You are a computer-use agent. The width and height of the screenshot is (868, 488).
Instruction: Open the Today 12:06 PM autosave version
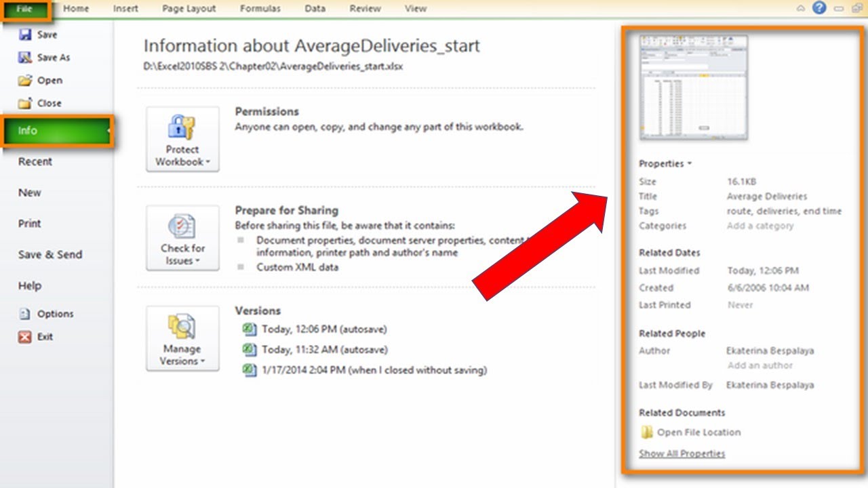pyautogui.click(x=324, y=329)
